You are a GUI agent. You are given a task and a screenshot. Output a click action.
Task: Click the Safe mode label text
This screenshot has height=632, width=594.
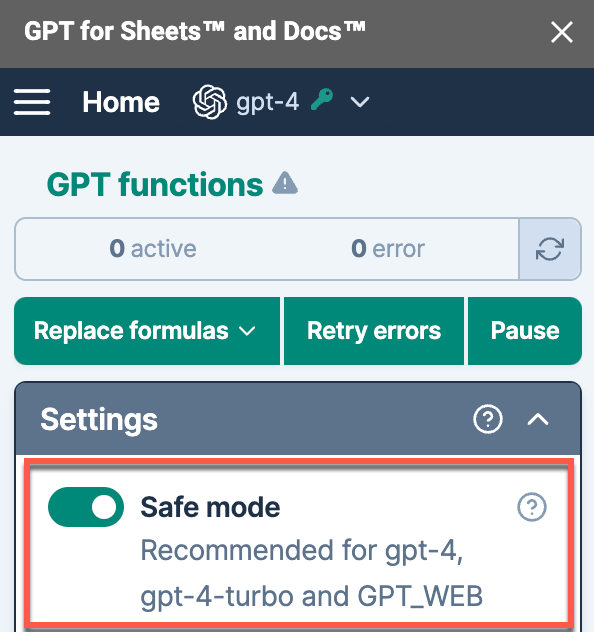pos(210,507)
